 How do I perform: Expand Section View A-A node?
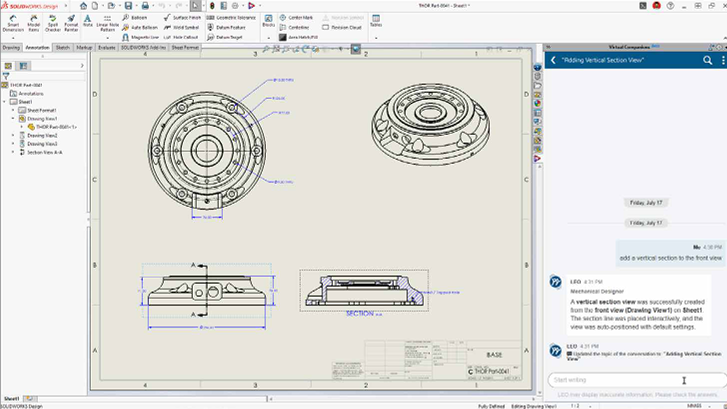pyautogui.click(x=13, y=152)
